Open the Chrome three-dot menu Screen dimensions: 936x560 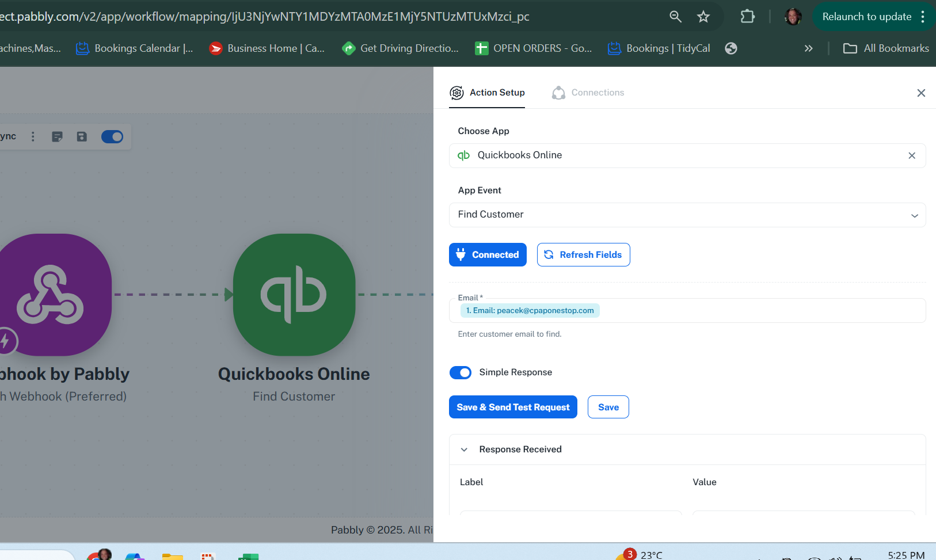pos(923,17)
